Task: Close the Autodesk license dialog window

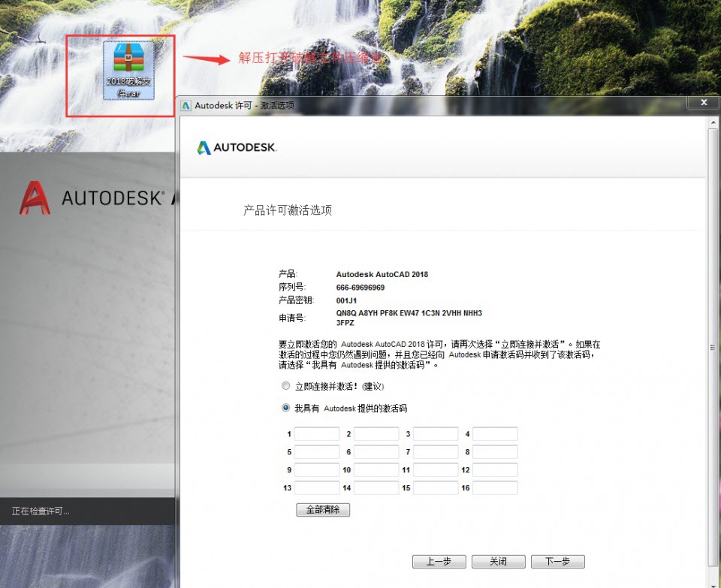Action: (703, 102)
